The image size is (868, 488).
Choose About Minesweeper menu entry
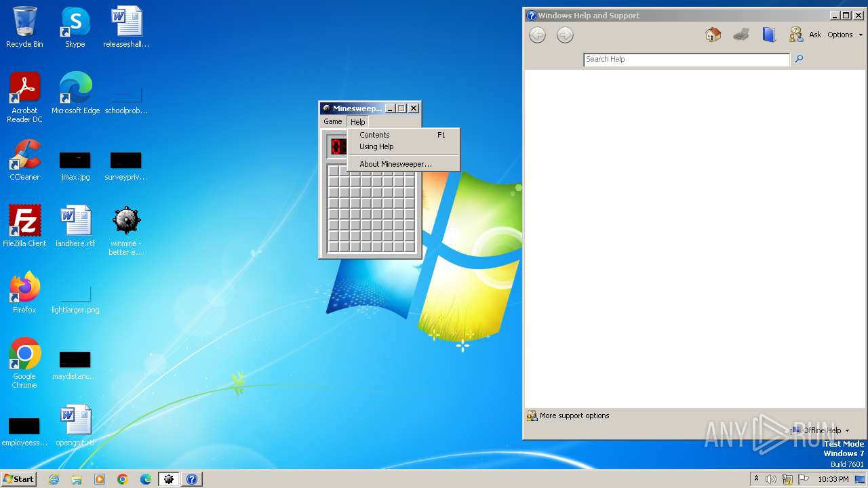point(403,164)
